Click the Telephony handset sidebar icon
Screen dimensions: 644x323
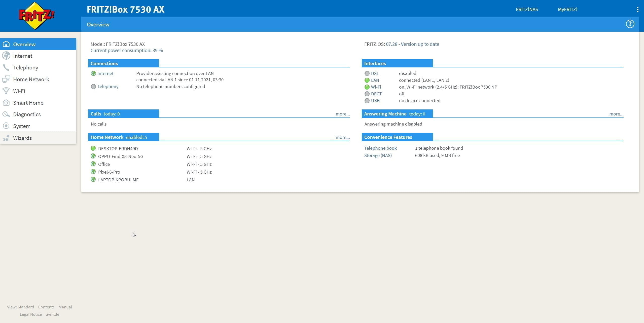click(x=6, y=67)
